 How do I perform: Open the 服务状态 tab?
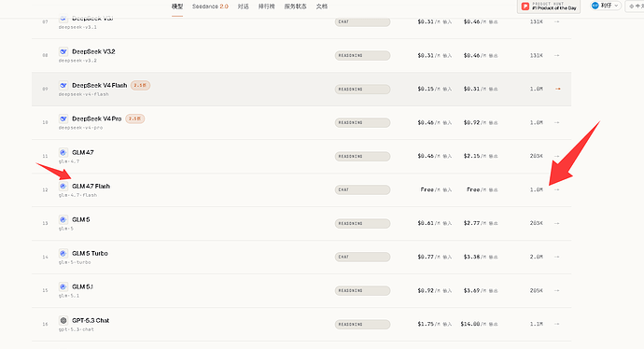(295, 7)
